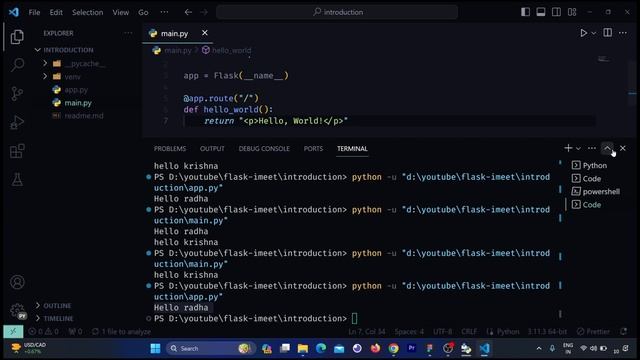Image resolution: width=640 pixels, height=360 pixels.
Task: Open the Go menu
Action: (x=143, y=12)
